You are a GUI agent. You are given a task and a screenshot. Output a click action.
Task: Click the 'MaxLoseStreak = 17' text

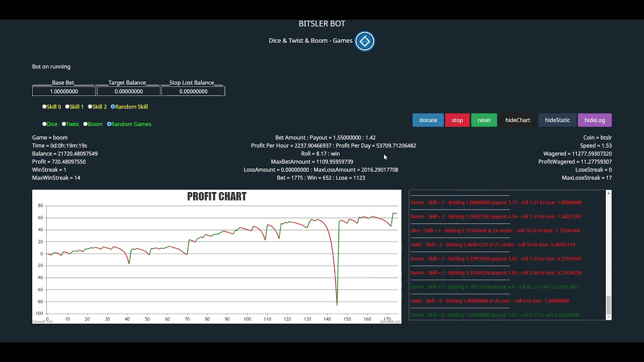pos(587,177)
